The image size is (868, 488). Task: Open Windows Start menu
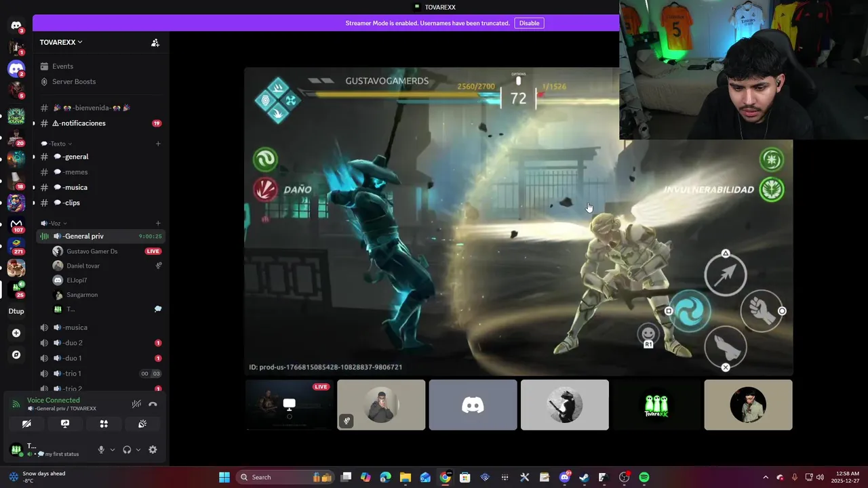[224, 477]
